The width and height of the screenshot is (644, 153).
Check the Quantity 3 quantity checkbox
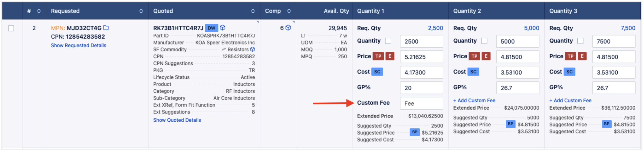[x=580, y=41]
